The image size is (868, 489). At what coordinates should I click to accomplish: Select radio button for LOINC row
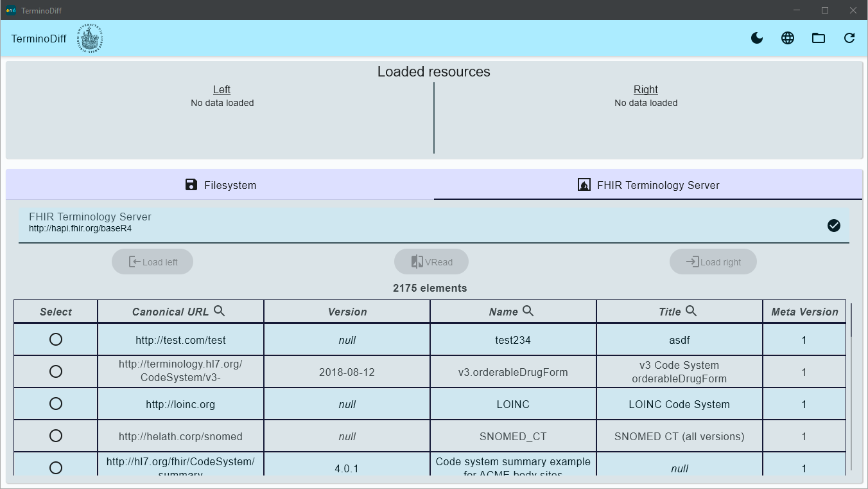click(56, 404)
